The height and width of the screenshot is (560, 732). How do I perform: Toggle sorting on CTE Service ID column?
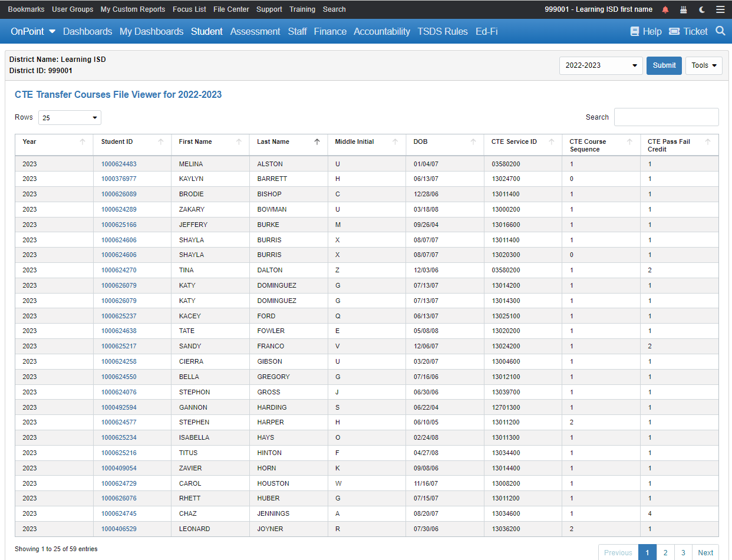[x=551, y=141]
